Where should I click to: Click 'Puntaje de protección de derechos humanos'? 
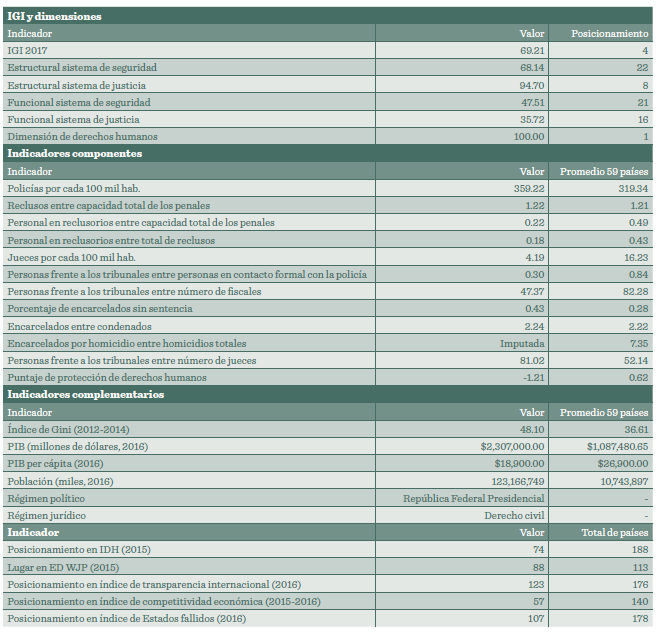(107, 377)
